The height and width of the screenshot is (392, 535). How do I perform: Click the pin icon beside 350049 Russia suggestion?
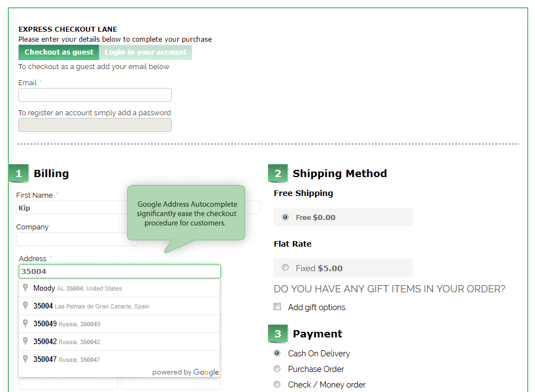(x=25, y=324)
